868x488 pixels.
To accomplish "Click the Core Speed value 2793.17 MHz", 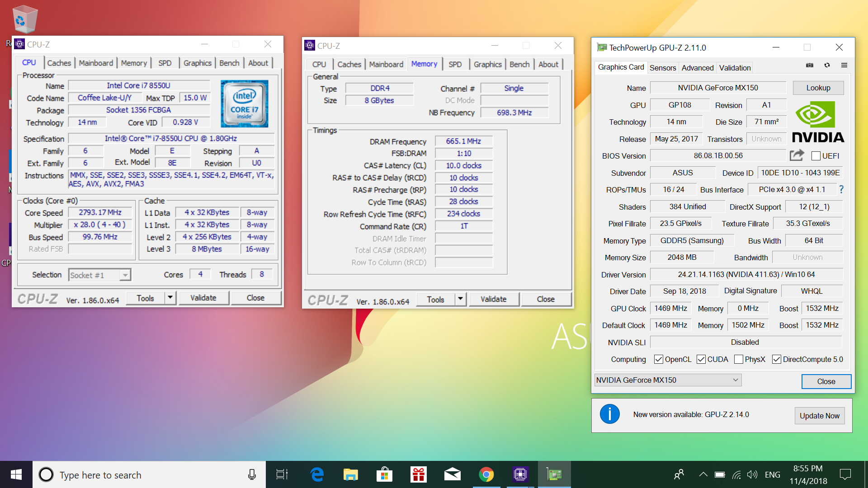I will (100, 212).
